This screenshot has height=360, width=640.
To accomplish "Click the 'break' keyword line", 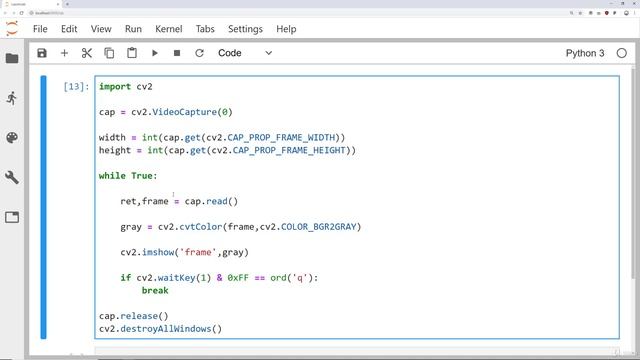I will click(x=155, y=290).
